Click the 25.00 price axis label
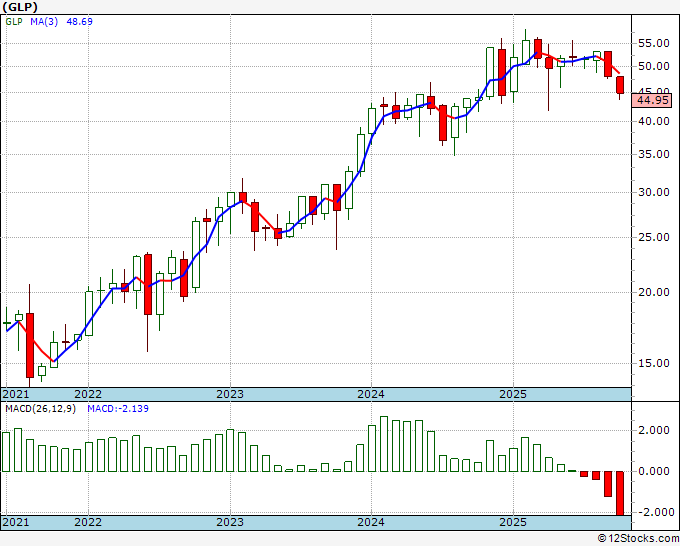This screenshot has width=680, height=546. [x=654, y=237]
